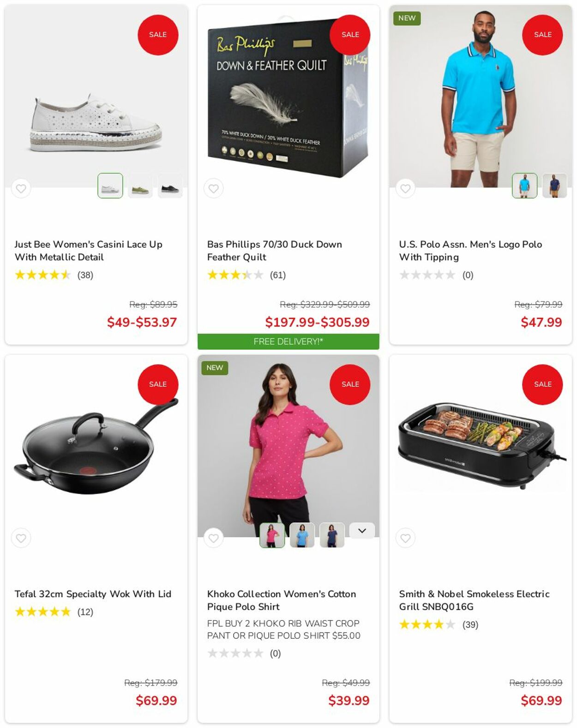Viewport: 577px width, 728px height.
Task: Add Khoko Cotton Pique Polo to wishlist
Action: click(x=213, y=538)
